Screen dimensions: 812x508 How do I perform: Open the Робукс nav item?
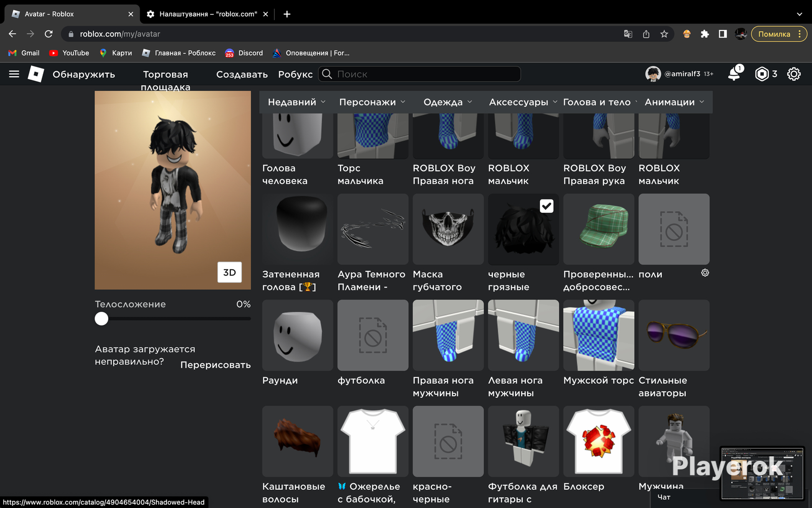coord(295,74)
